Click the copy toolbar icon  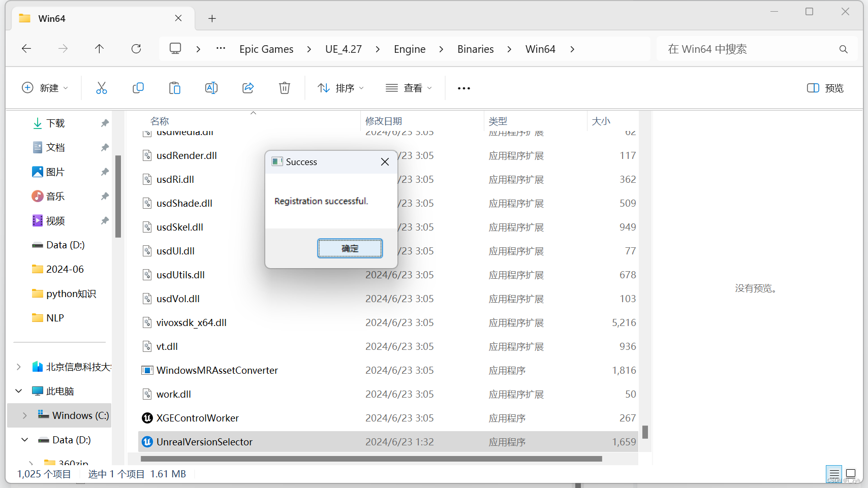(x=138, y=88)
